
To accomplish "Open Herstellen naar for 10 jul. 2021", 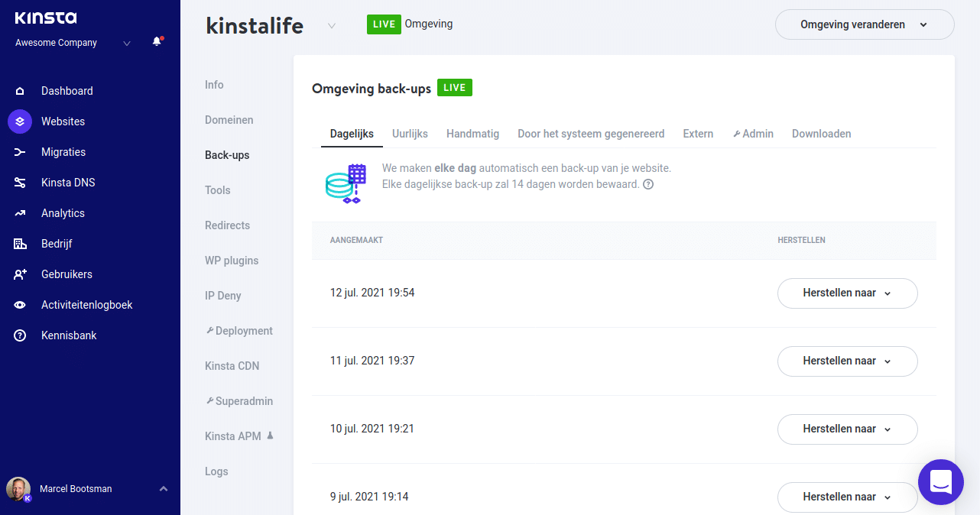I will pyautogui.click(x=848, y=429).
